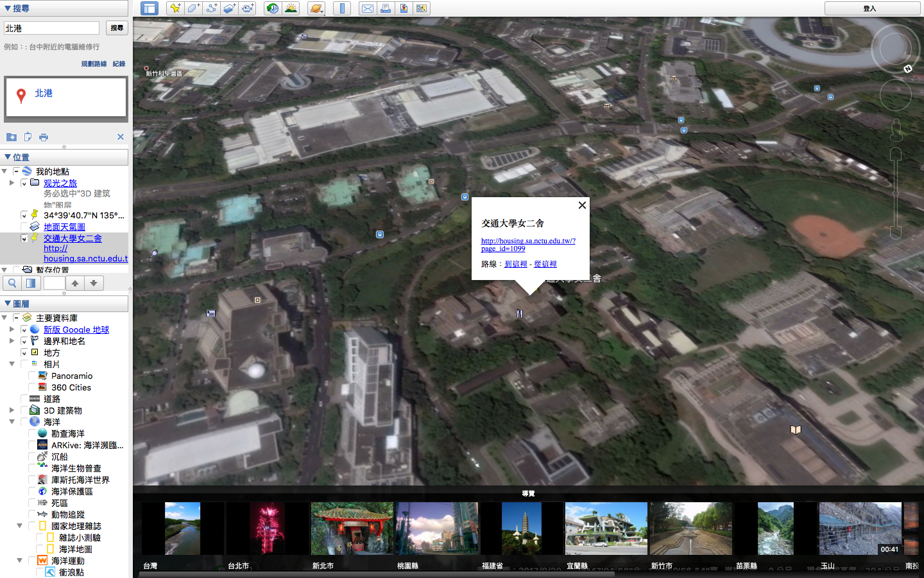The width and height of the screenshot is (924, 578).
Task: Collapse the 國家地理雜誌 layer group
Action: point(19,526)
